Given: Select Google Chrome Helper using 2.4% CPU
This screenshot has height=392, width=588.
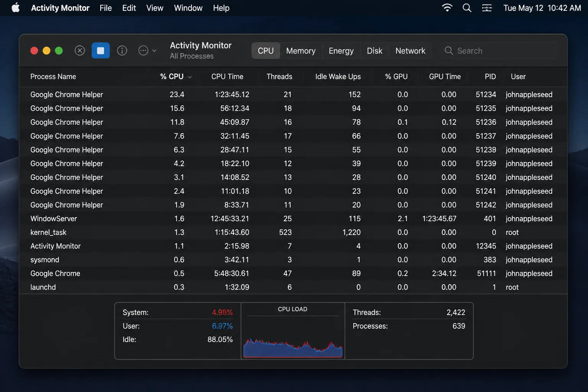Looking at the screenshot, I should point(293,191).
